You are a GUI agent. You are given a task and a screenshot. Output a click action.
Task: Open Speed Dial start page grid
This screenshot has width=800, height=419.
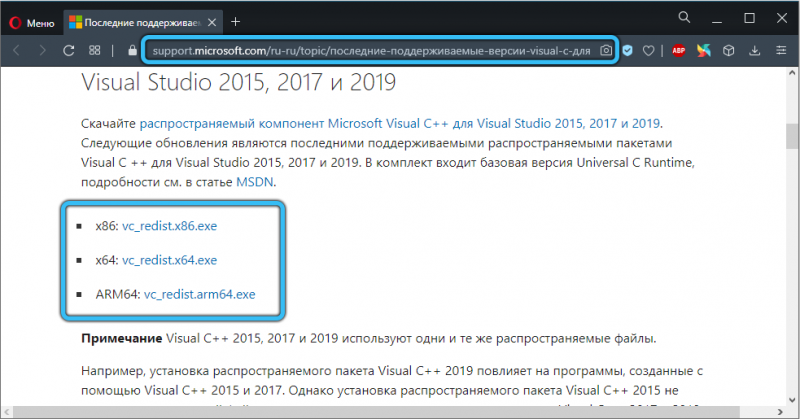coord(94,51)
